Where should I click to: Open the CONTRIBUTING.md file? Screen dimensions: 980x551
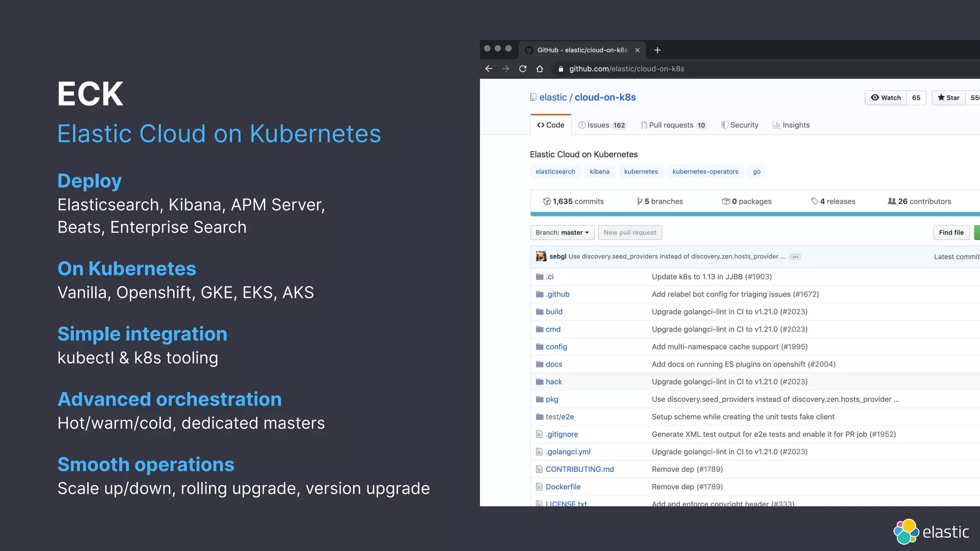(x=579, y=469)
